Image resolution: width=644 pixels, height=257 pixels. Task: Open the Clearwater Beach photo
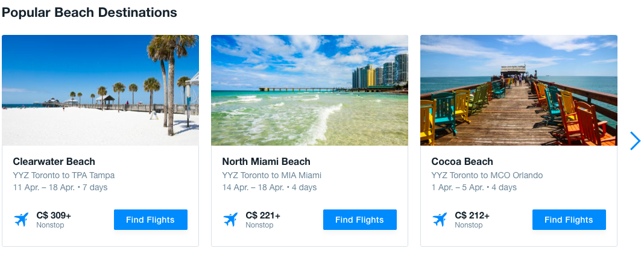100,90
